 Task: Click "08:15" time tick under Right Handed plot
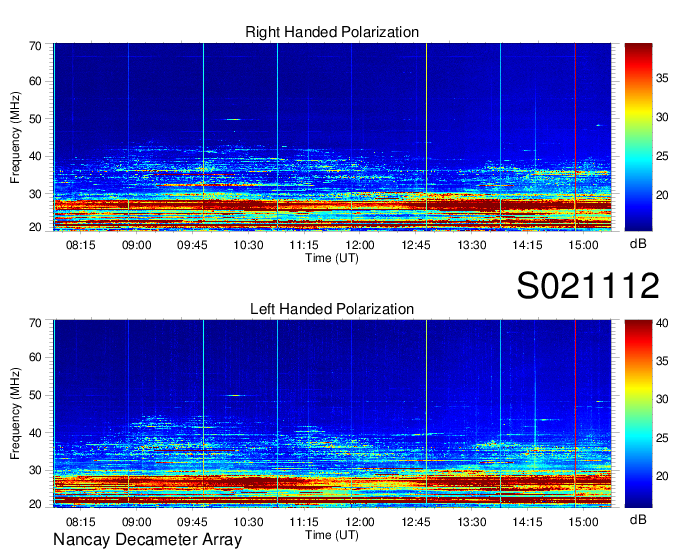81,245
